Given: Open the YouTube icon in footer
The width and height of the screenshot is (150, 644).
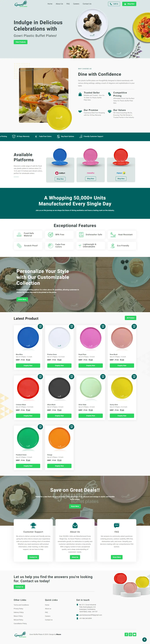Looking at the screenshot, I should [135, 634].
